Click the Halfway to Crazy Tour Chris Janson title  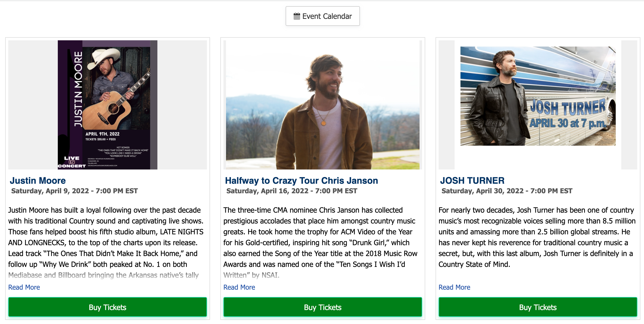click(301, 181)
